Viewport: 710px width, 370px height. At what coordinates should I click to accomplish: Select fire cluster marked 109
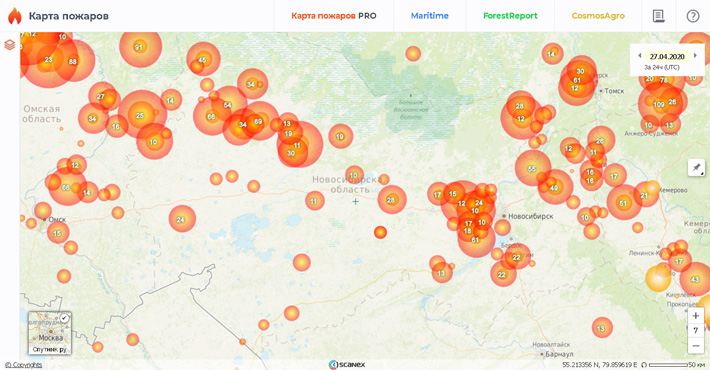[659, 105]
